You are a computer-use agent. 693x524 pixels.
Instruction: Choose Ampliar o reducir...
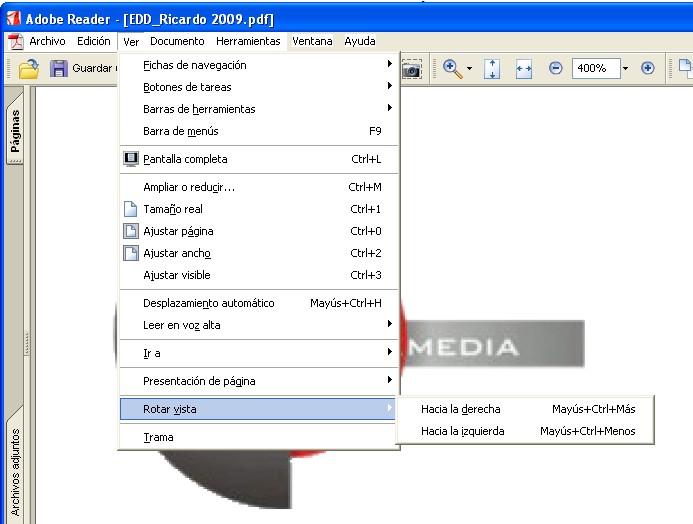[x=259, y=187]
